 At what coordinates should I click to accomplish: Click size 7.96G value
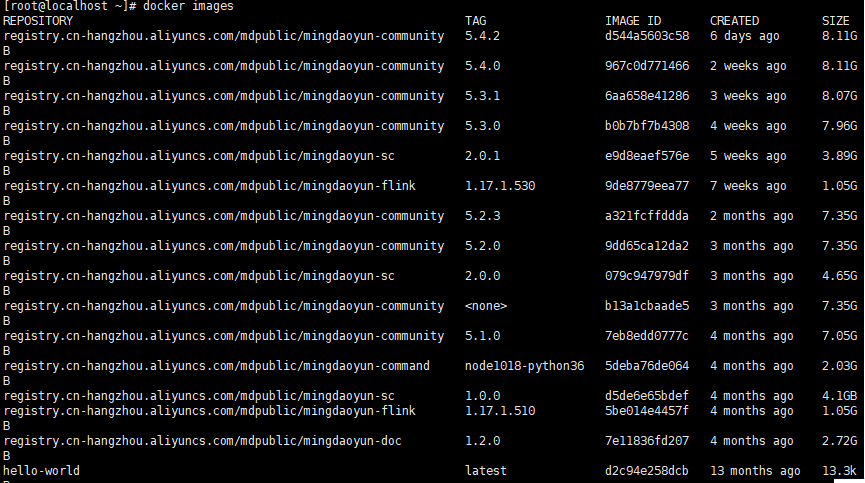(840, 126)
